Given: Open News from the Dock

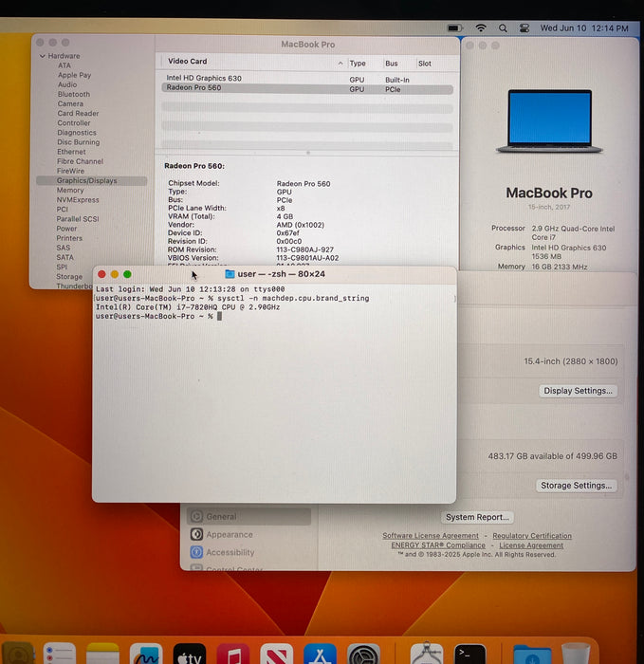Looking at the screenshot, I should (x=277, y=655).
